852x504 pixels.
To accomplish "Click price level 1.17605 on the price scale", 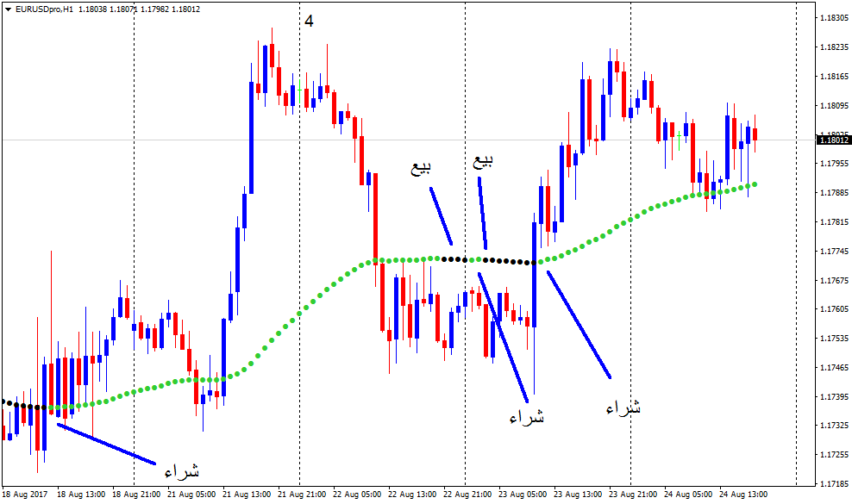I will click(x=834, y=309).
